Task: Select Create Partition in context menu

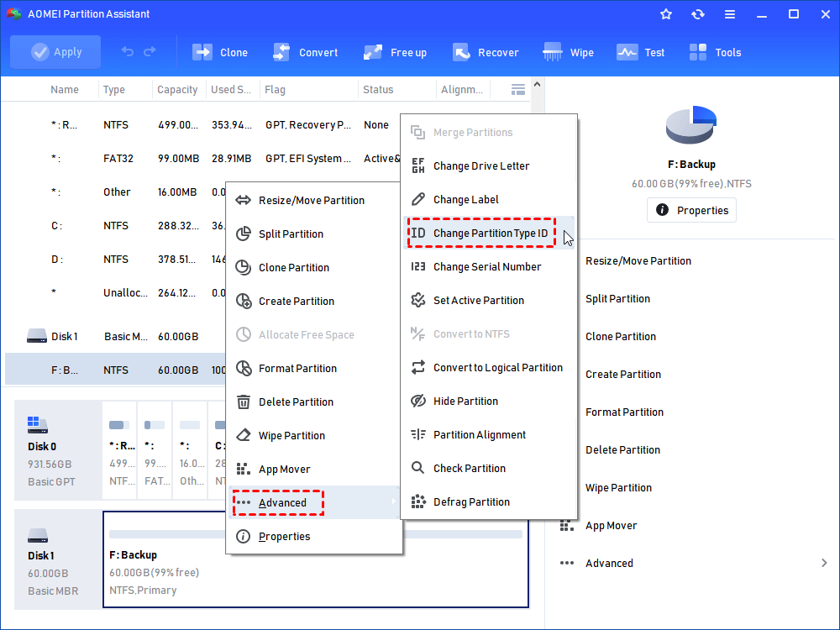Action: pyautogui.click(x=314, y=301)
